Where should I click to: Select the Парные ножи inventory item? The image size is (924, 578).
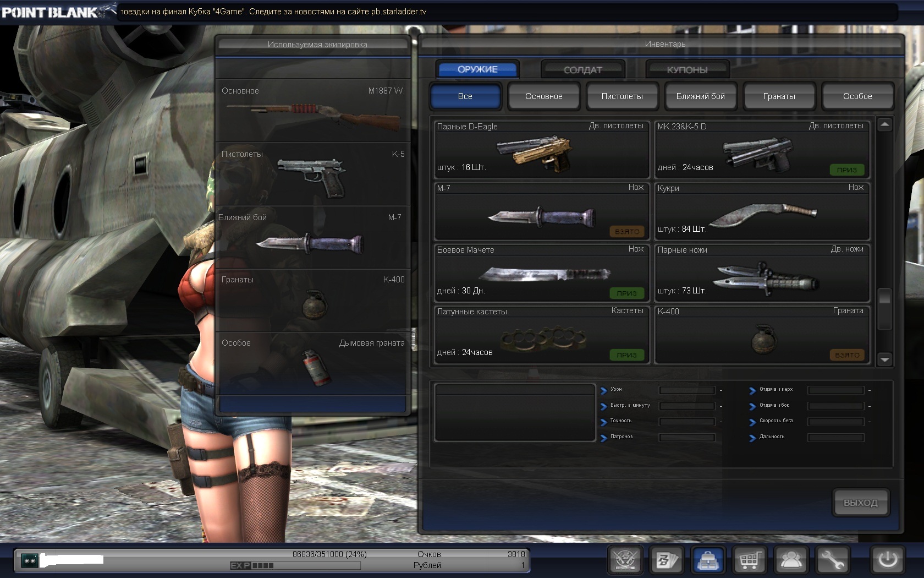762,273
